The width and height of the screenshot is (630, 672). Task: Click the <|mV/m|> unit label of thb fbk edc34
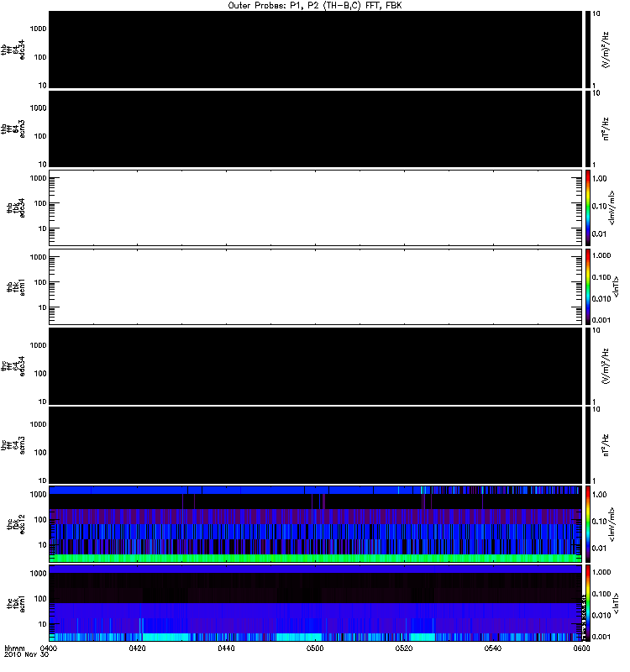pyautogui.click(x=612, y=207)
